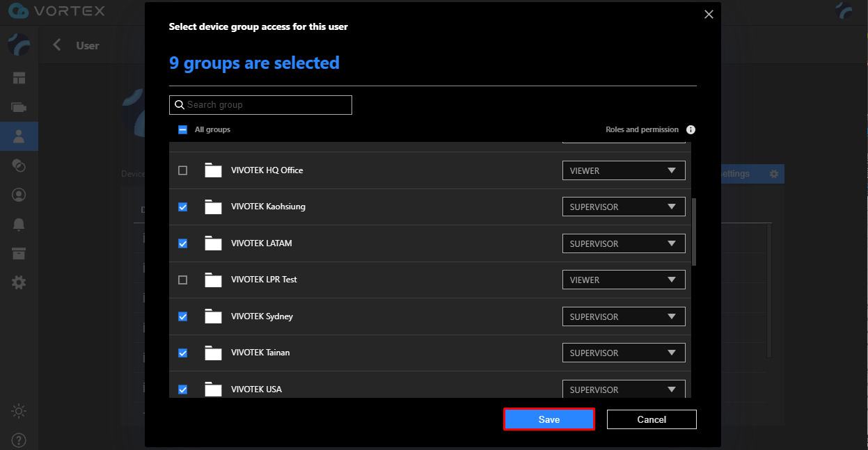Expand the VIVOTEK HQ Office role dropdown
The image size is (868, 450).
click(x=623, y=170)
